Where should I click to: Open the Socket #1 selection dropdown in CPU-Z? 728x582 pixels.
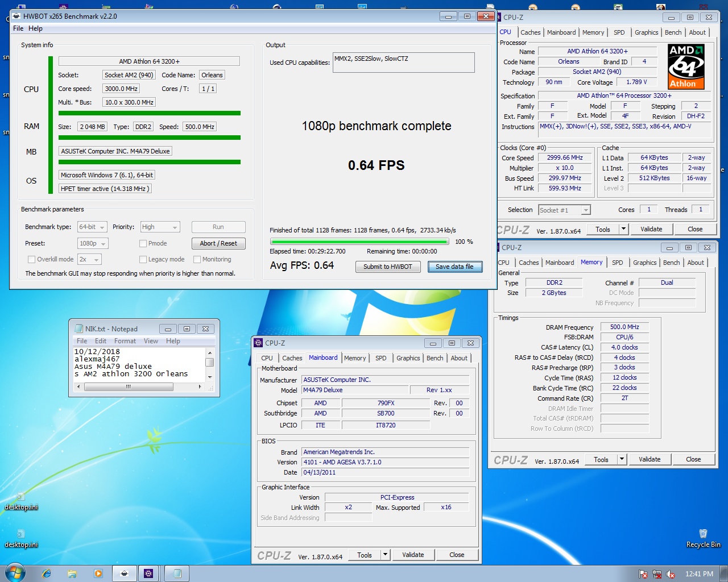point(564,210)
